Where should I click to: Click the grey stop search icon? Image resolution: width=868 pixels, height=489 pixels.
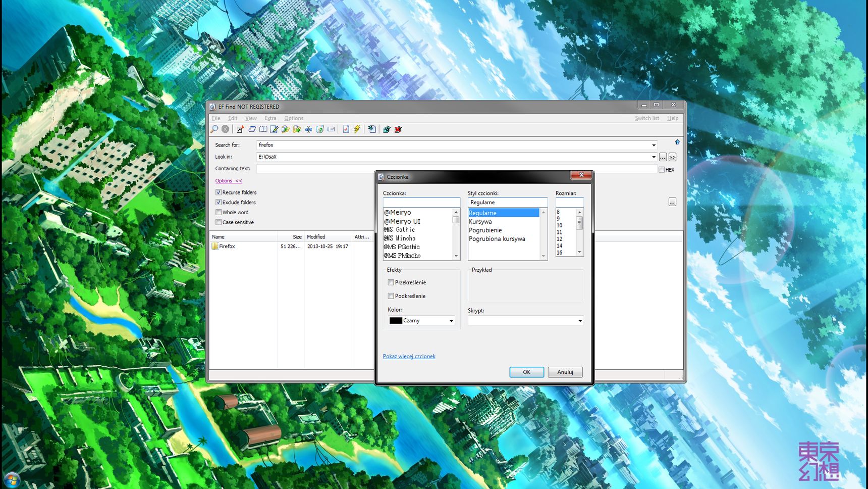[226, 129]
